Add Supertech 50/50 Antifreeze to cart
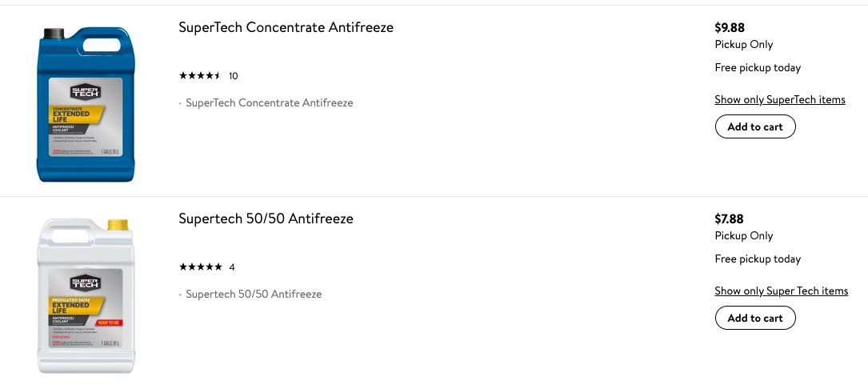Screen dimensions: 868x385 [755, 318]
